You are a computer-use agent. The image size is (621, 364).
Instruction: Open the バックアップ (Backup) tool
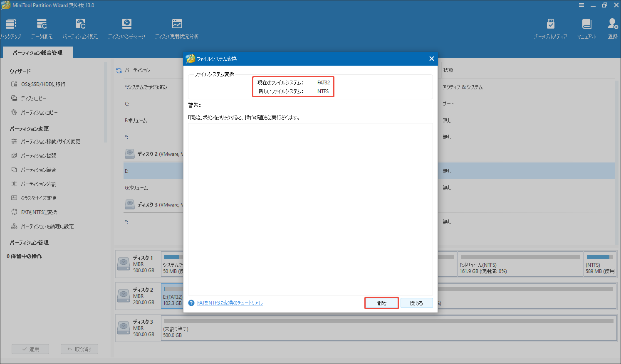click(11, 27)
